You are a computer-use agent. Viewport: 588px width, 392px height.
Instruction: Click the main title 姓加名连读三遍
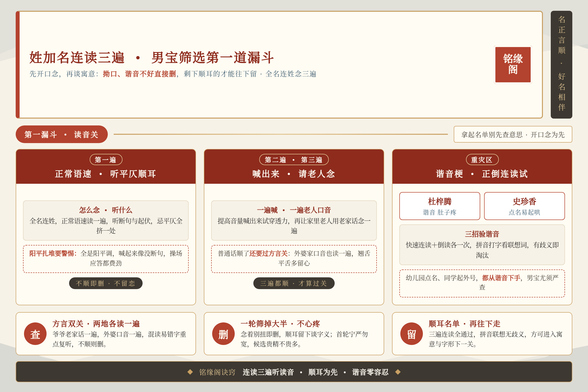point(77,58)
